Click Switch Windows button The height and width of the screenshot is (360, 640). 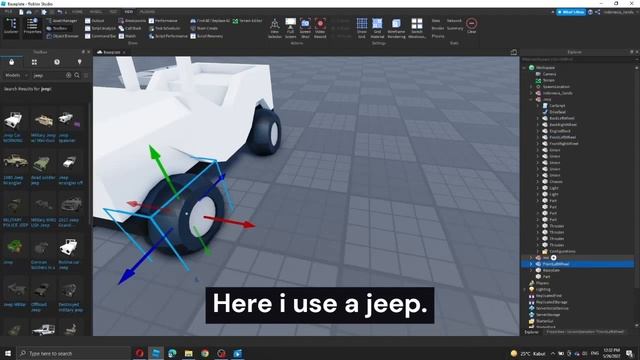tap(417, 28)
